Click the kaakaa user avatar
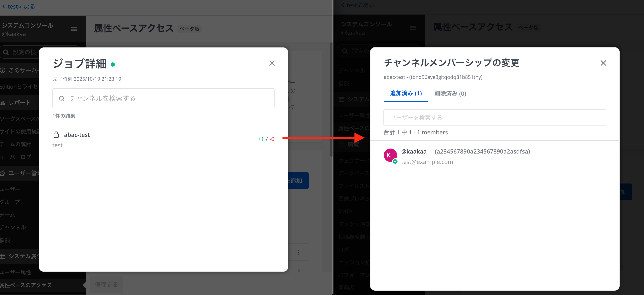 pyautogui.click(x=390, y=155)
